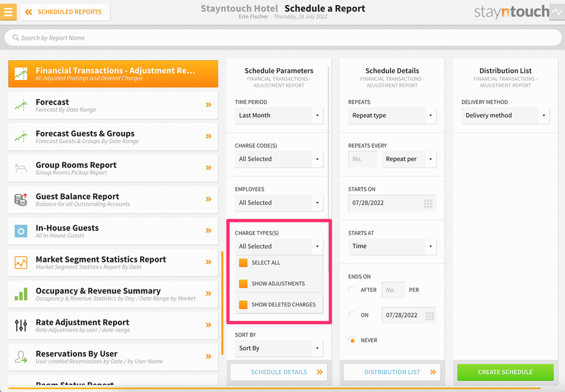This screenshot has height=392, width=565.
Task: Click Reservations By User person icon
Action: click(x=21, y=356)
